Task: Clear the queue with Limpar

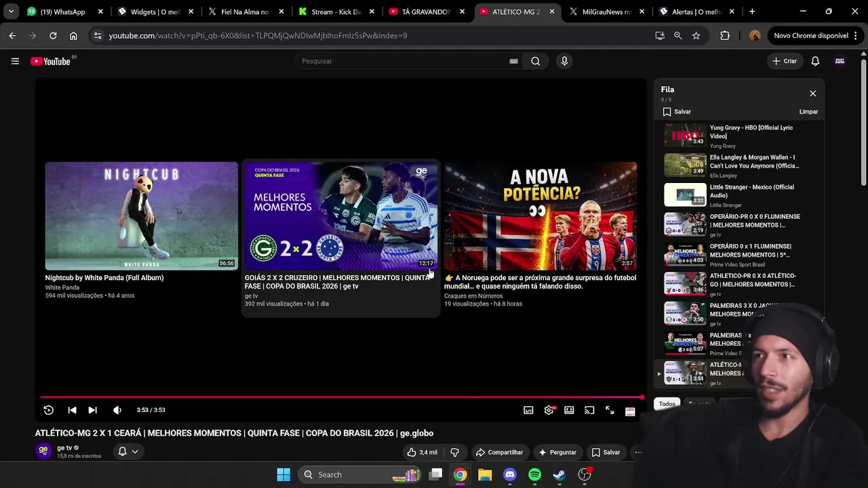Action: [808, 112]
